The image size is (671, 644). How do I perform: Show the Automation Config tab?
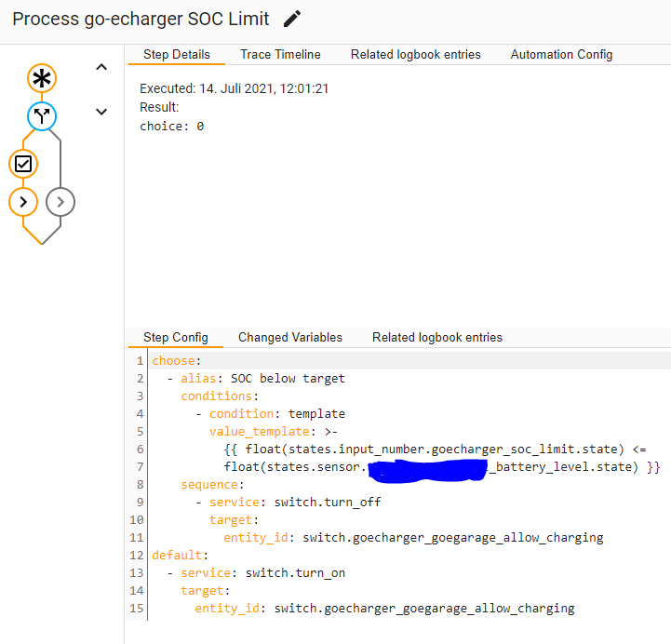(561, 55)
